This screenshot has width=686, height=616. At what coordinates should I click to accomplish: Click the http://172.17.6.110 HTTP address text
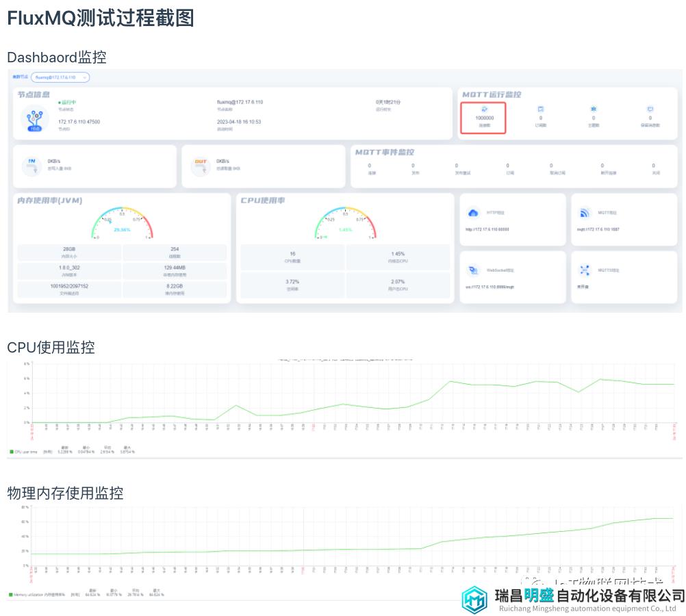(x=487, y=229)
